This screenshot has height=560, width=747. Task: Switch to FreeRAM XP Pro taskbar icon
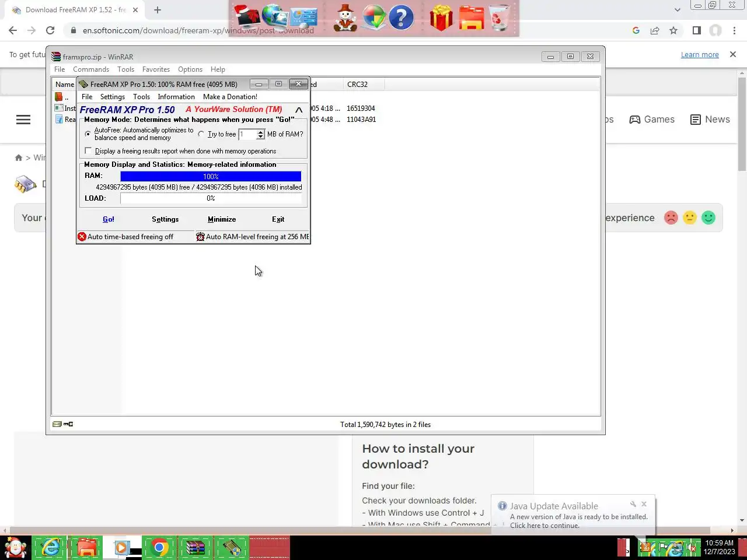tap(232, 548)
